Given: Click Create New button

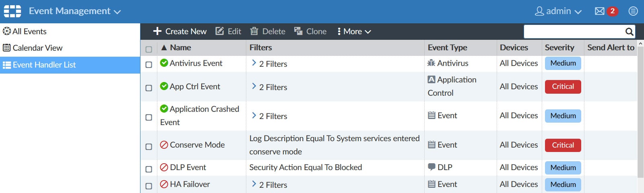Looking at the screenshot, I should (180, 31).
